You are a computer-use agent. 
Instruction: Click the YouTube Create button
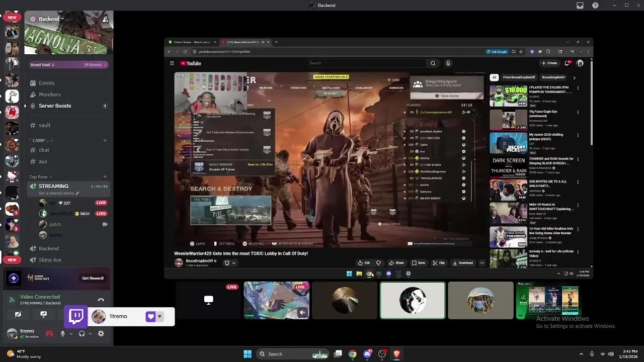tap(549, 63)
